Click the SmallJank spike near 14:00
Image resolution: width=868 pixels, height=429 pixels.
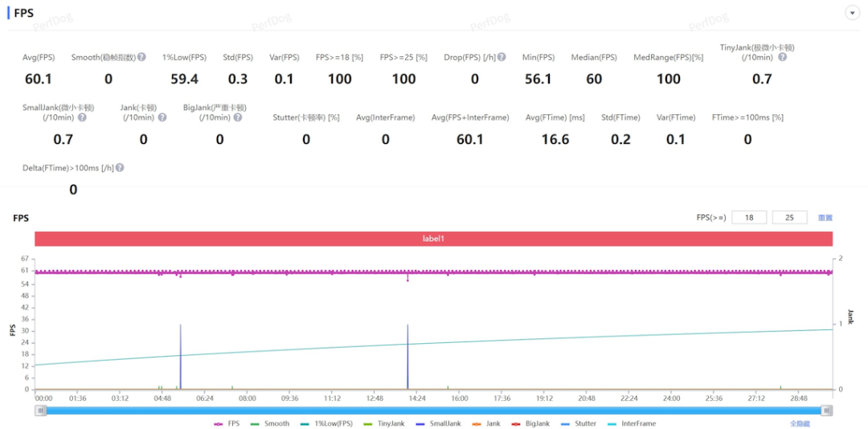tap(407, 357)
